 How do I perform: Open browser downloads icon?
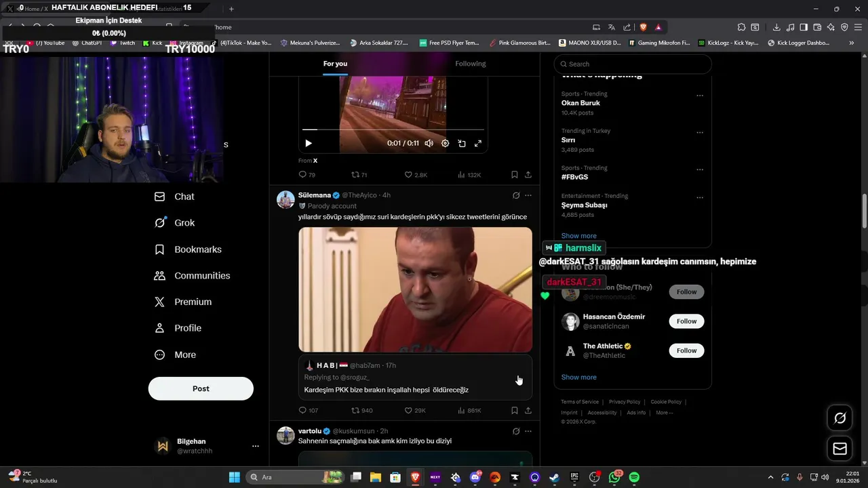click(776, 27)
